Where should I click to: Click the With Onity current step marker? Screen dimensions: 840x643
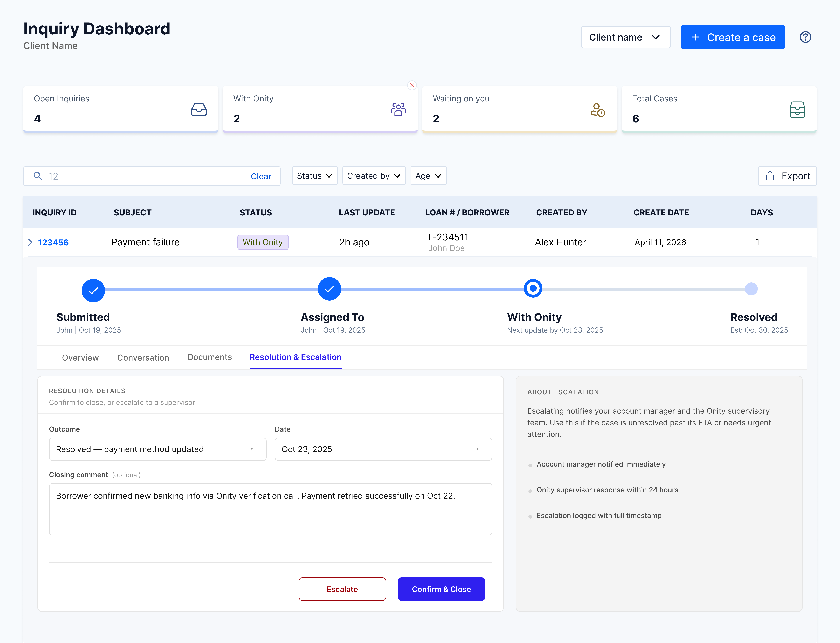coord(533,288)
